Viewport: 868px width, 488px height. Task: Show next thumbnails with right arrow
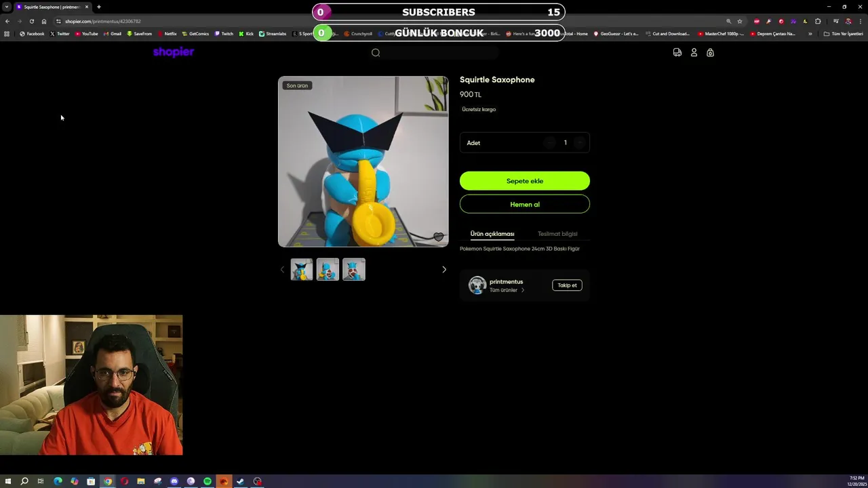coord(444,270)
